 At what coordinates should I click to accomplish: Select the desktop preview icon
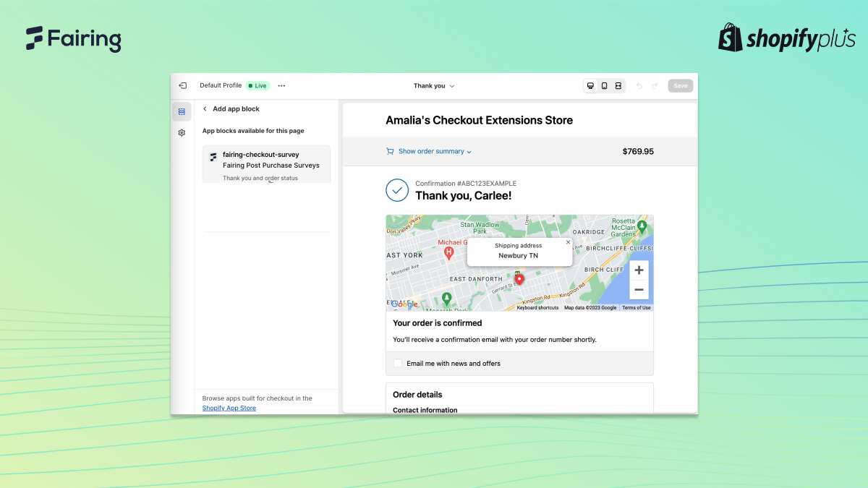point(590,85)
